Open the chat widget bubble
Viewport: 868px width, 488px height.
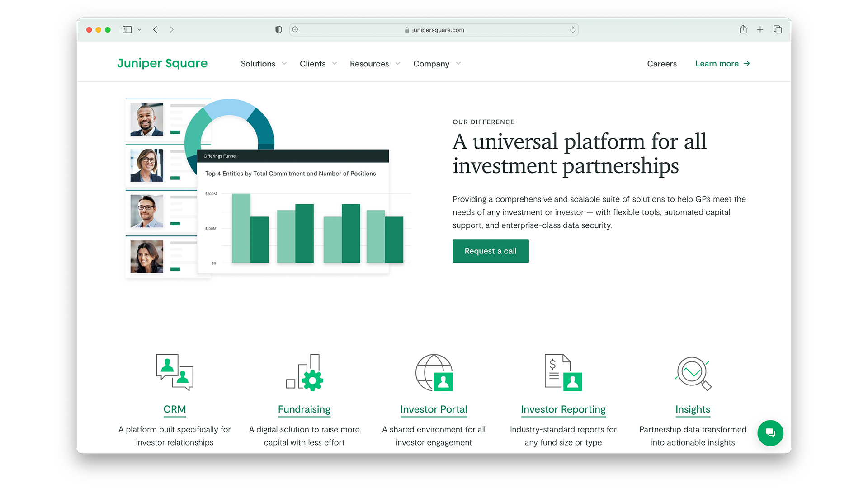pos(770,433)
